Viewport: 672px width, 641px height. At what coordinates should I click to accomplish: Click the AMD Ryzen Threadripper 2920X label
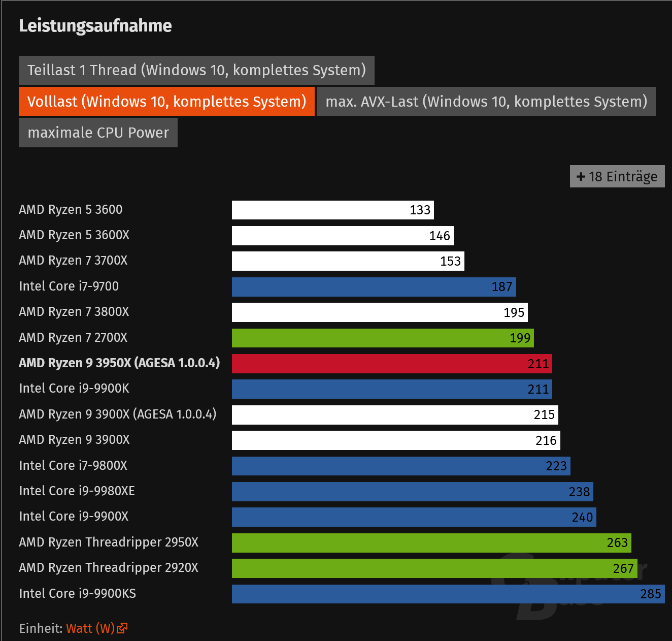coord(109,568)
